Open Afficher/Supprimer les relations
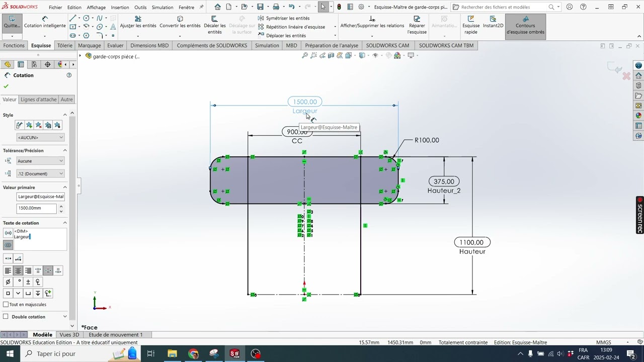The image size is (644, 362). 372,23
